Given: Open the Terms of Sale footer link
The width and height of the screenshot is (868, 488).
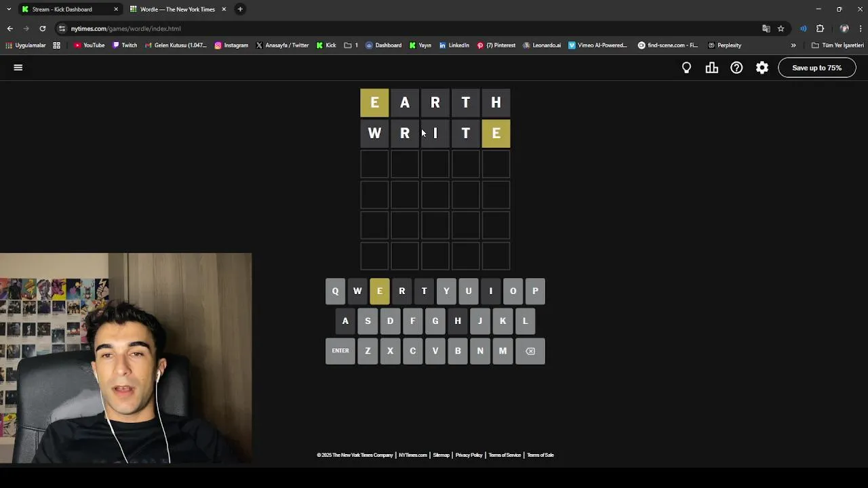Looking at the screenshot, I should [x=540, y=455].
